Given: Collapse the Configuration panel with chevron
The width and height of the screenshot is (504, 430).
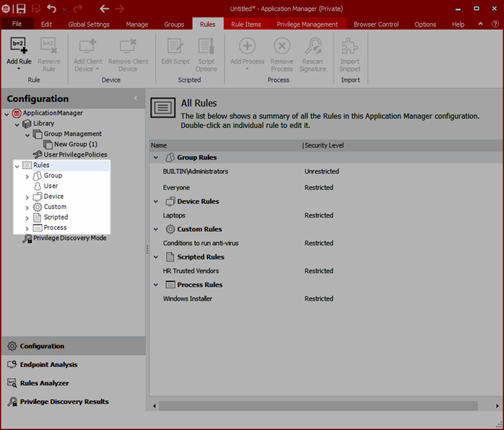Looking at the screenshot, I should (136, 98).
